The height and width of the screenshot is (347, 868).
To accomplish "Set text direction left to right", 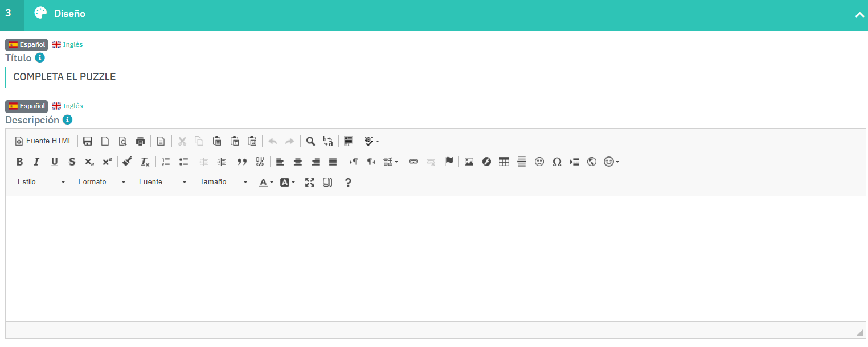I will point(354,162).
